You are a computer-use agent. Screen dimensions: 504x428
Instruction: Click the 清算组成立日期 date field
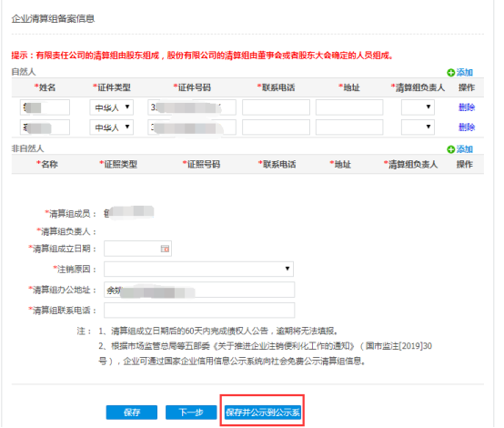(137, 249)
